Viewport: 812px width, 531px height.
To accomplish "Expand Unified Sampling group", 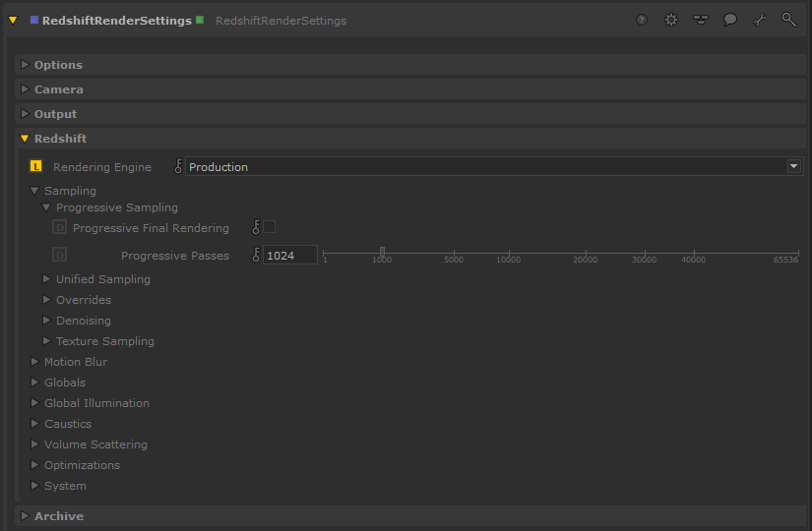I will (46, 279).
